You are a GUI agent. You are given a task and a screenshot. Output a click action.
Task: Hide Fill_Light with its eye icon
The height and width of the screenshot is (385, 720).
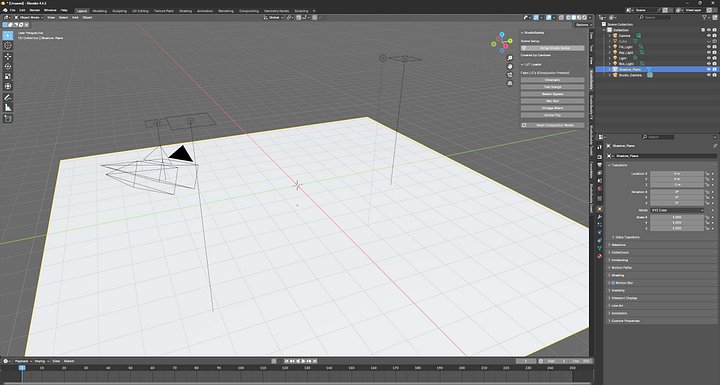point(709,47)
